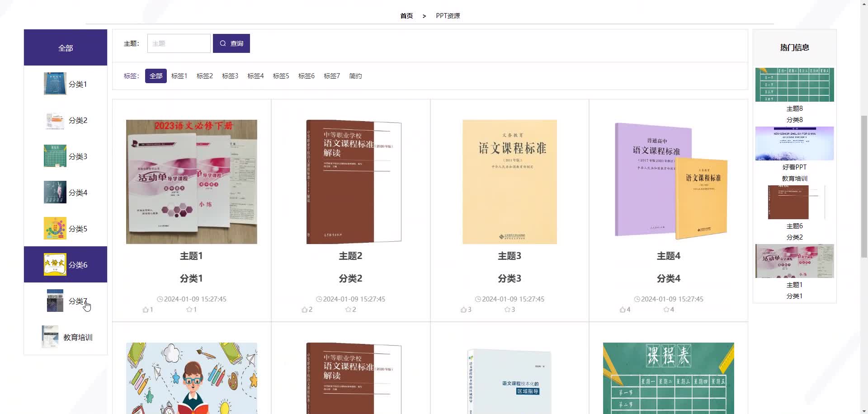Click the star favorite icon under 主题2
The width and height of the screenshot is (868, 414).
click(348, 310)
